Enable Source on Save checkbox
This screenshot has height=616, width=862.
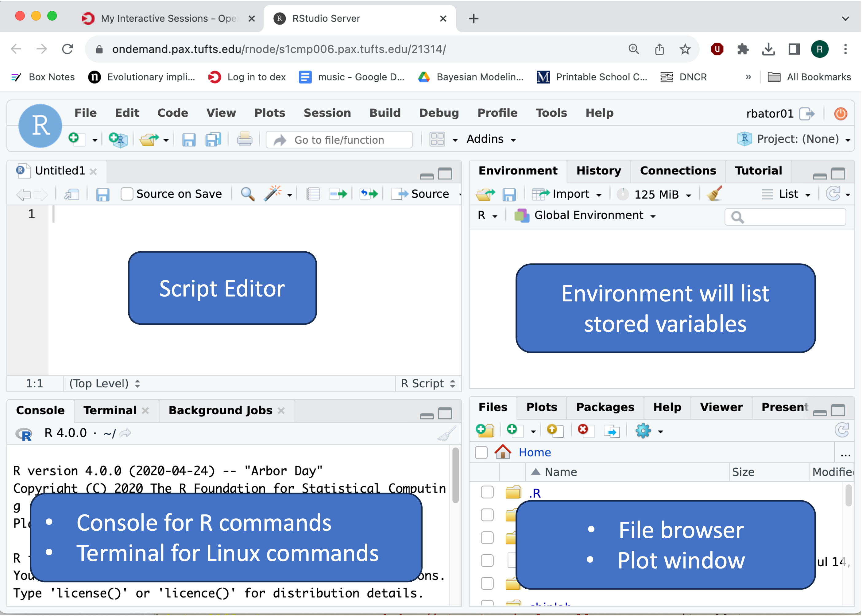click(x=127, y=194)
